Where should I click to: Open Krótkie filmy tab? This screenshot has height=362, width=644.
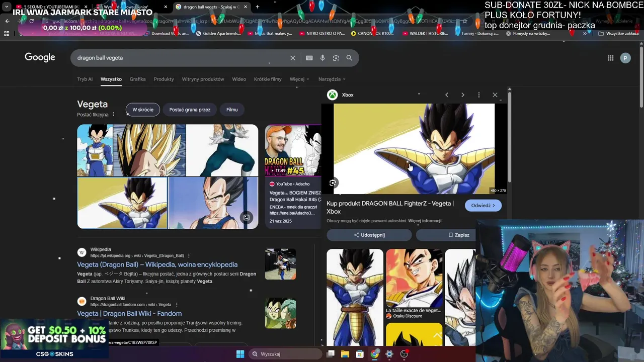point(268,79)
